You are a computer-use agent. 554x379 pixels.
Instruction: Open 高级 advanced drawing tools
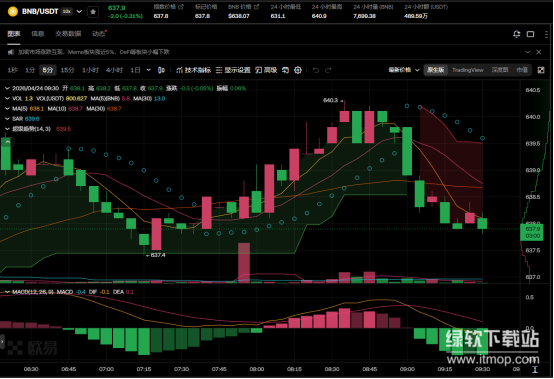266,70
